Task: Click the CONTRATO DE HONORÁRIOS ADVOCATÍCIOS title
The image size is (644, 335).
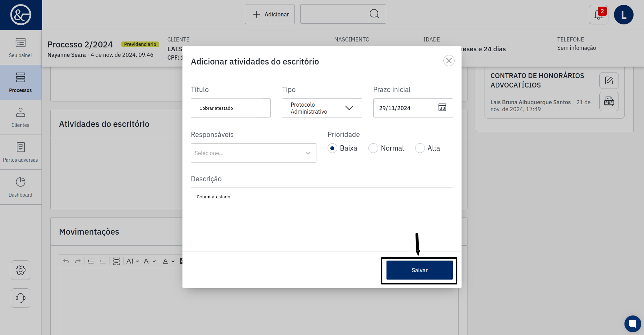Action: 537,81
